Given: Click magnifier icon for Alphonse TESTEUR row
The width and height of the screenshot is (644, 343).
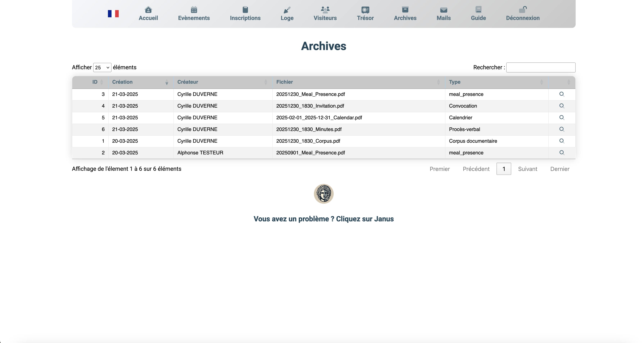Looking at the screenshot, I should 561,153.
